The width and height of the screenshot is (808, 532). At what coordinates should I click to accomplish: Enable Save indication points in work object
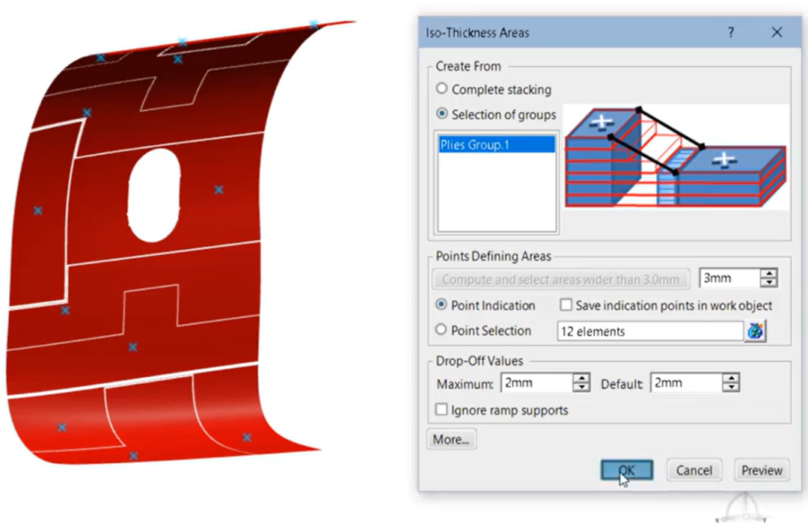(566, 305)
